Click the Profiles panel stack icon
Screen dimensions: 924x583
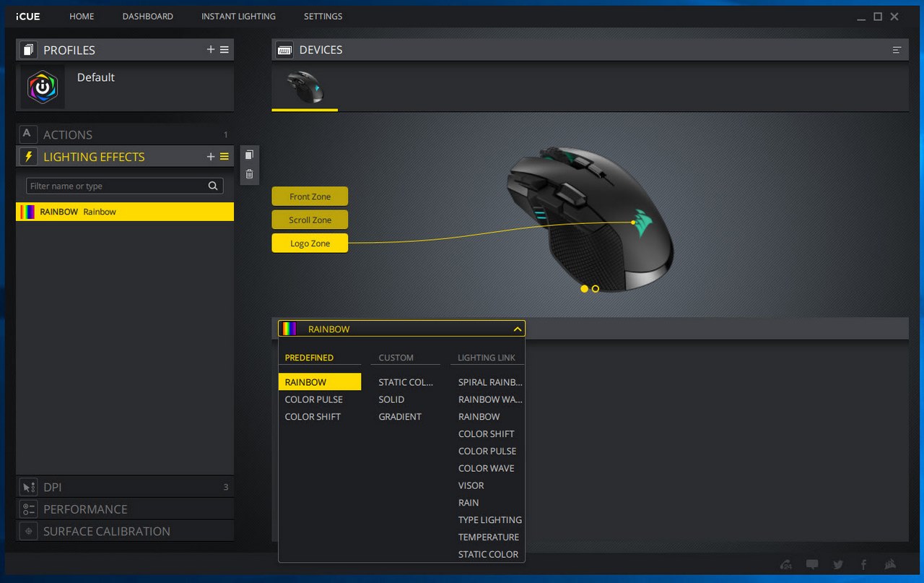[x=28, y=50]
